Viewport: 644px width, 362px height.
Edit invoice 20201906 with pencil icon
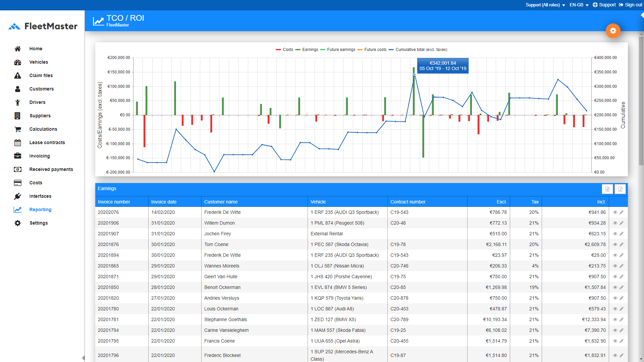pos(622,223)
